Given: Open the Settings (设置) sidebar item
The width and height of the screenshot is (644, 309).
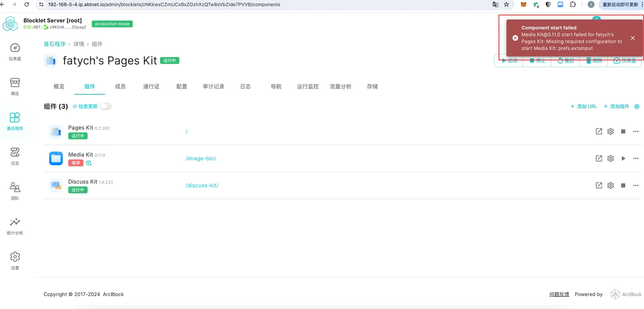Looking at the screenshot, I should (15, 261).
